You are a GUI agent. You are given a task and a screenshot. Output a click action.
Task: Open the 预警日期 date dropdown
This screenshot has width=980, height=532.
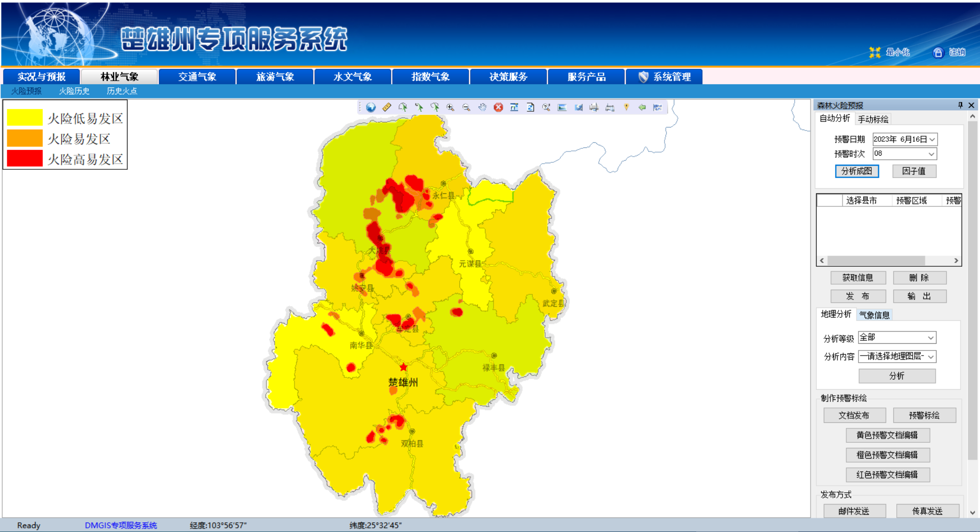[932, 139]
